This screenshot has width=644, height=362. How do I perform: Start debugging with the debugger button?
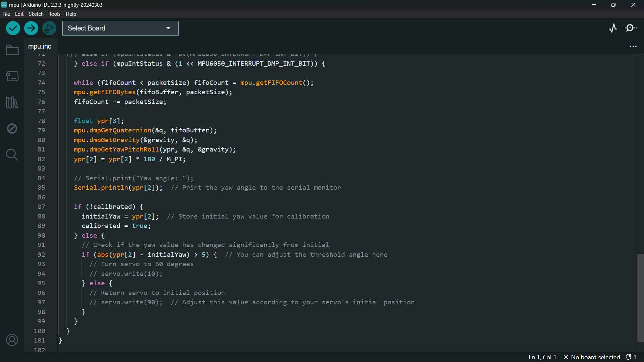pyautogui.click(x=49, y=28)
